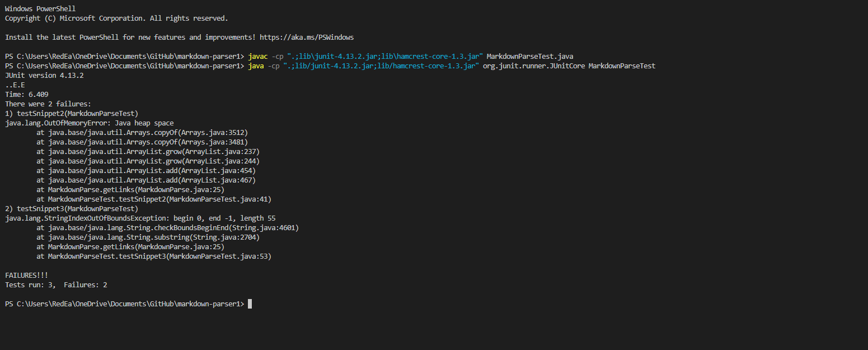Viewport: 868px width, 350px height.
Task: Select the FAILURES!!! summary line
Action: (x=26, y=275)
